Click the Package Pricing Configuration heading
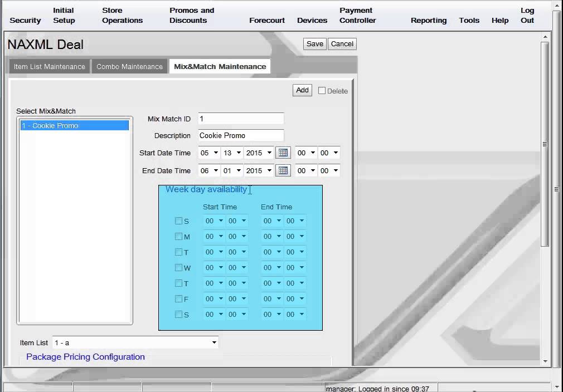This screenshot has width=563, height=392. (x=85, y=357)
